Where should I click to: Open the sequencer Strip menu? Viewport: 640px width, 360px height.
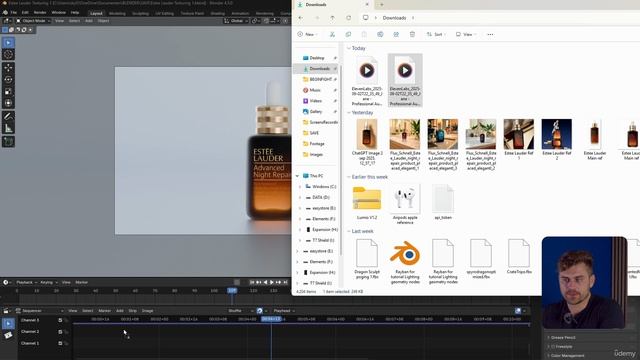click(133, 311)
